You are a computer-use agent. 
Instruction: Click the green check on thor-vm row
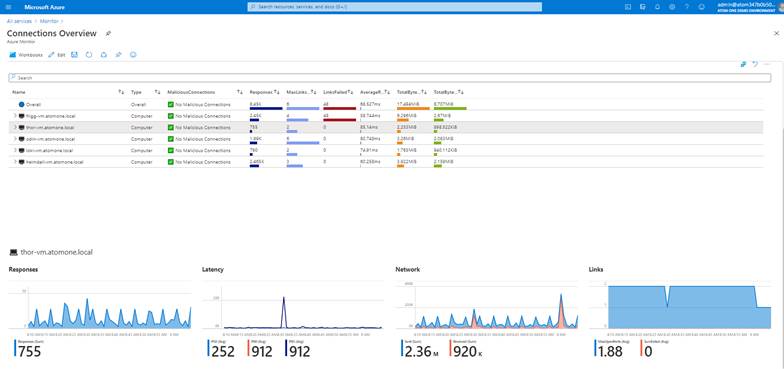[x=170, y=128]
